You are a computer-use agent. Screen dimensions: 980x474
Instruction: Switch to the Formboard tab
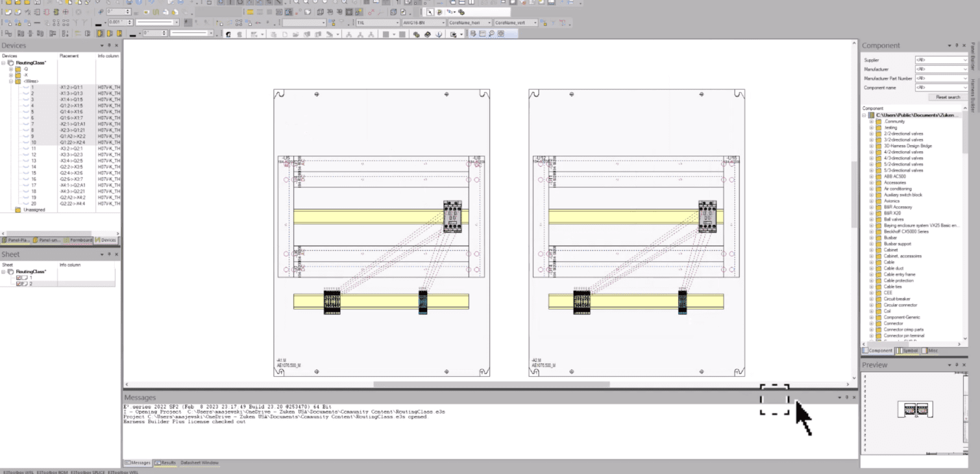[x=78, y=240]
